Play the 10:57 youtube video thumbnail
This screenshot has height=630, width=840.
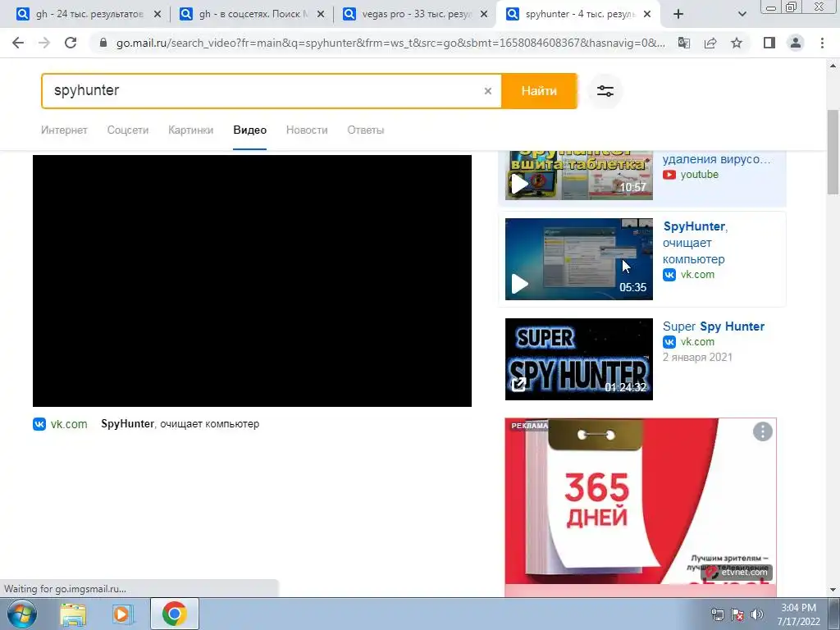click(578, 176)
